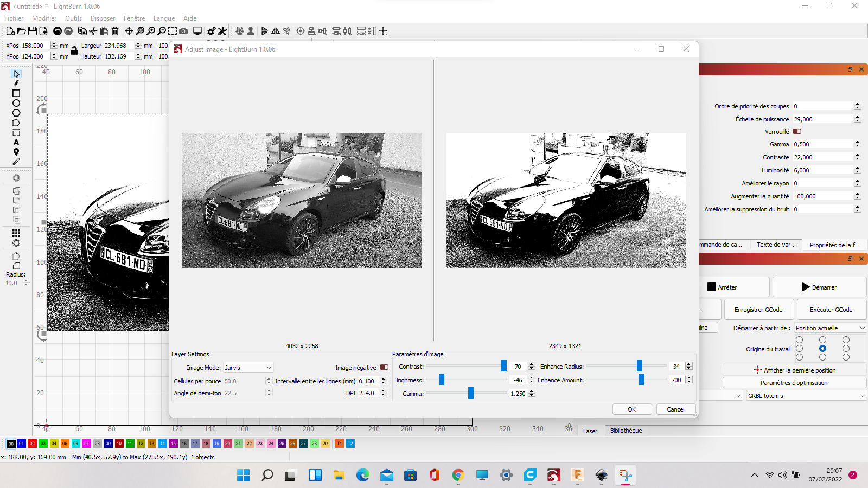Click Cancel in Adjust Image dialog
868x488 pixels.
(676, 409)
